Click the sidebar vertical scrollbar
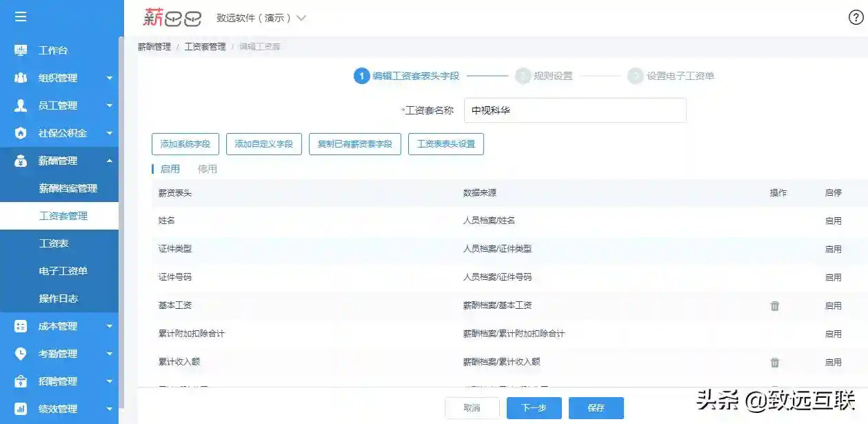868x424 pixels. coord(121,221)
